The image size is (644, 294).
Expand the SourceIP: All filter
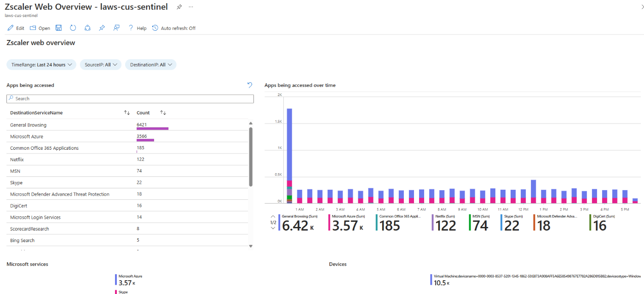101,65
